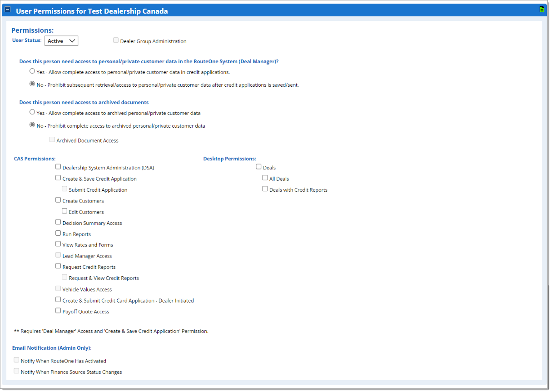
Task: Select No to prohibit archived data access
Action: coord(32,125)
